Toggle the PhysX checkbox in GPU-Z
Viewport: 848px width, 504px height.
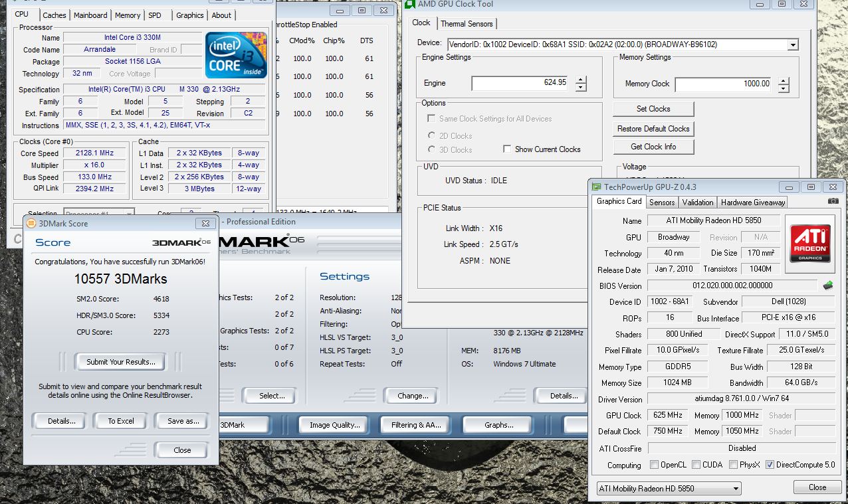[x=733, y=465]
